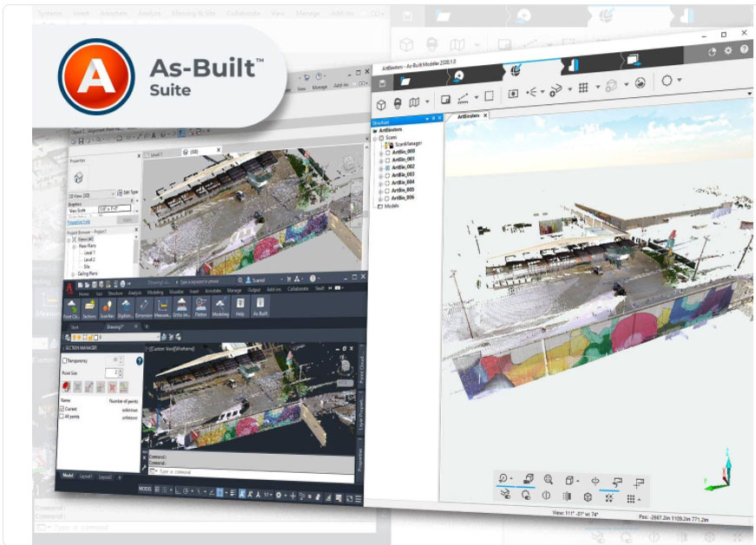Click the Point Cloud ribbon button in AutoCAD
This screenshot has width=756, height=545.
(x=71, y=309)
